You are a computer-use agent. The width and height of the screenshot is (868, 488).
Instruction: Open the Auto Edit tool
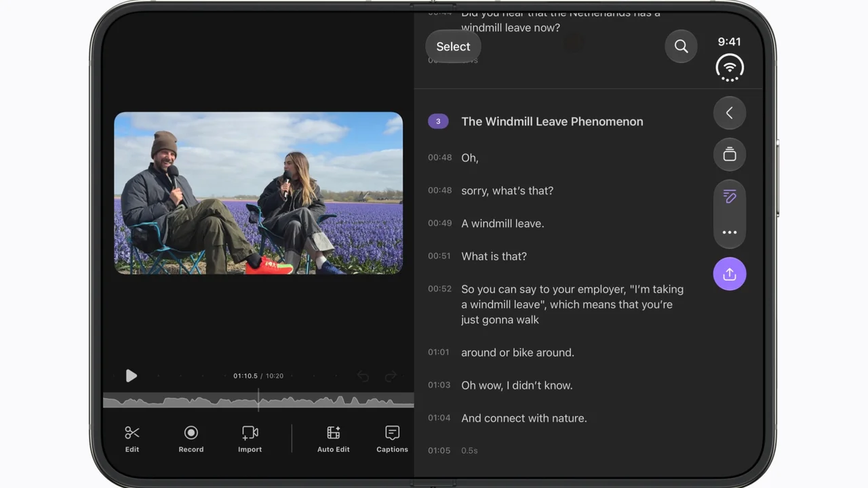(x=334, y=439)
